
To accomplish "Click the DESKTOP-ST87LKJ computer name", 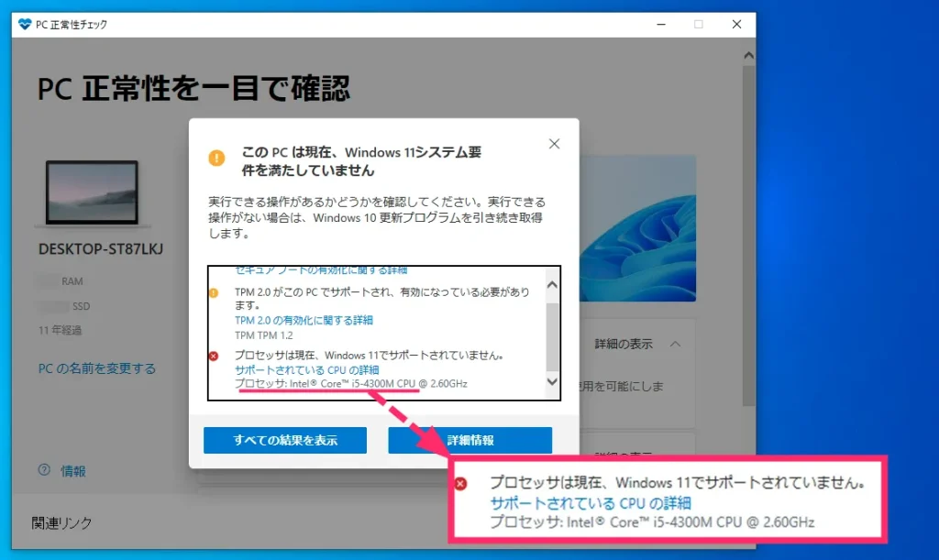I will click(x=101, y=249).
